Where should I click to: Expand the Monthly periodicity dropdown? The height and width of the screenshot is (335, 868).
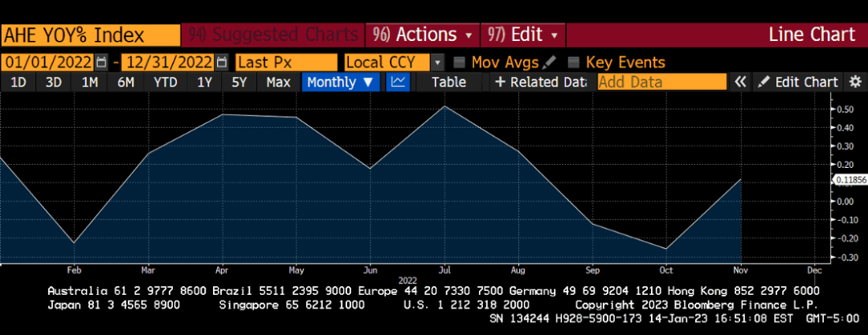[341, 82]
